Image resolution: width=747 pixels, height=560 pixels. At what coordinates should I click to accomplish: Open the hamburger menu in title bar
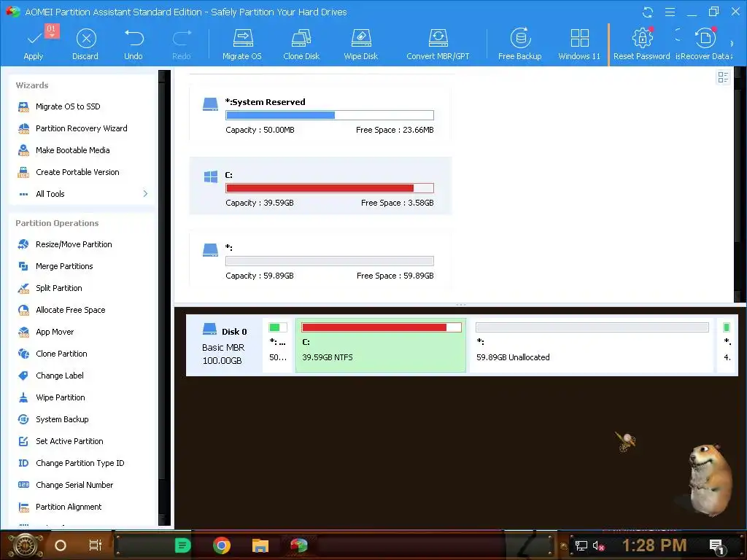pyautogui.click(x=670, y=12)
